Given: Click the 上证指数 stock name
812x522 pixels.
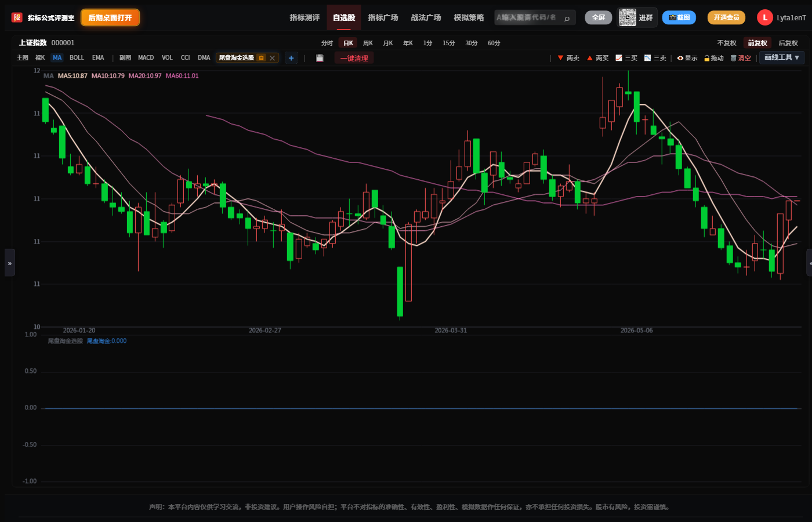Looking at the screenshot, I should pyautogui.click(x=32, y=43).
